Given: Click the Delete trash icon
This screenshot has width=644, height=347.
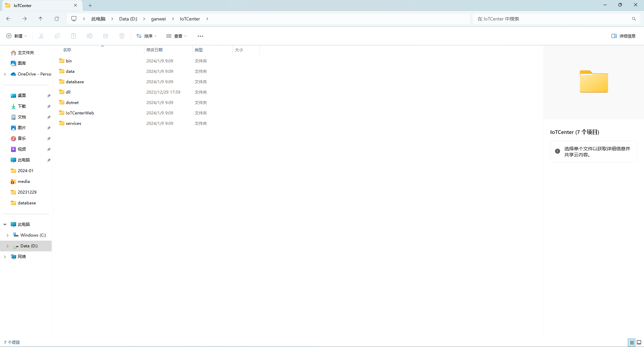Looking at the screenshot, I should pos(122,36).
